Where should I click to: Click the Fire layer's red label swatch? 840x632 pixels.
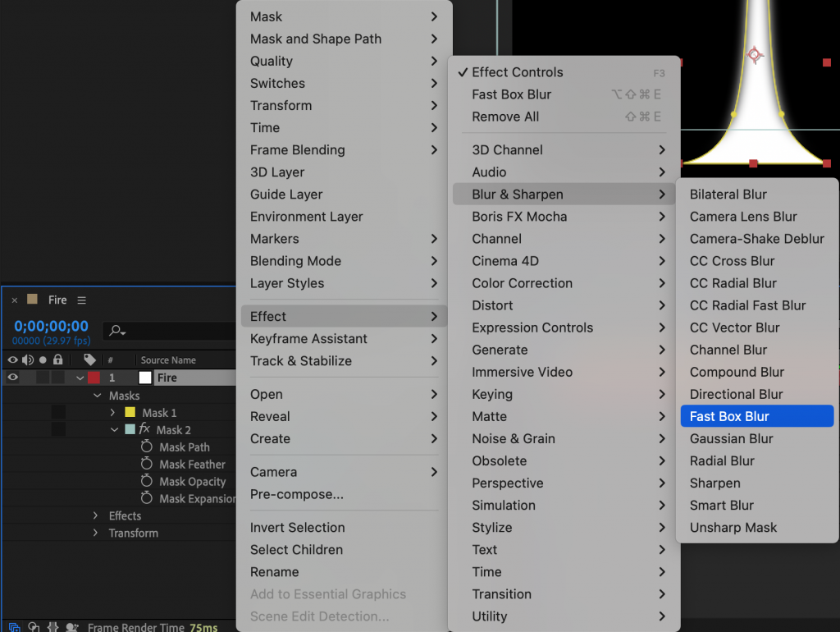pos(93,378)
